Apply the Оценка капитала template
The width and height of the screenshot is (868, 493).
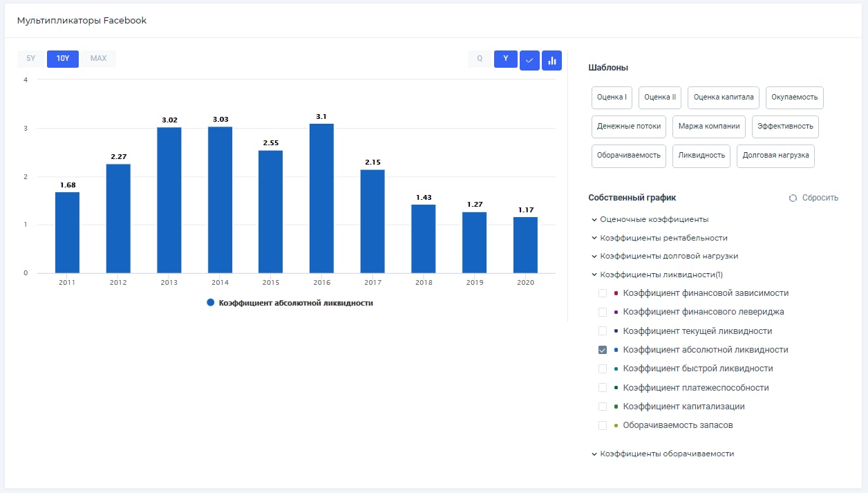pos(724,97)
